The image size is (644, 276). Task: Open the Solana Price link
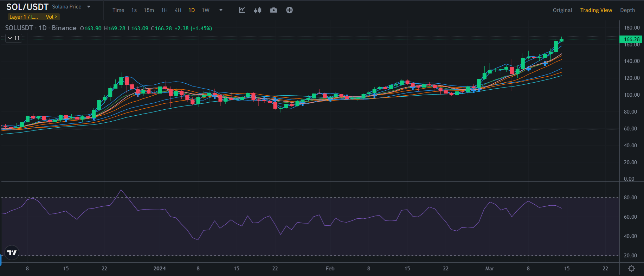pyautogui.click(x=67, y=7)
